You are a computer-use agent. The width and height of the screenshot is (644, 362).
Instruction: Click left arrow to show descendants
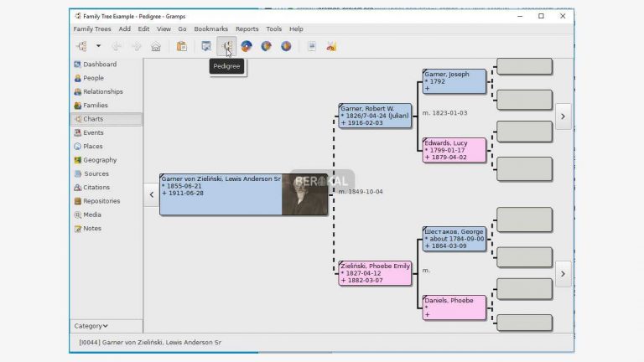[x=151, y=194]
